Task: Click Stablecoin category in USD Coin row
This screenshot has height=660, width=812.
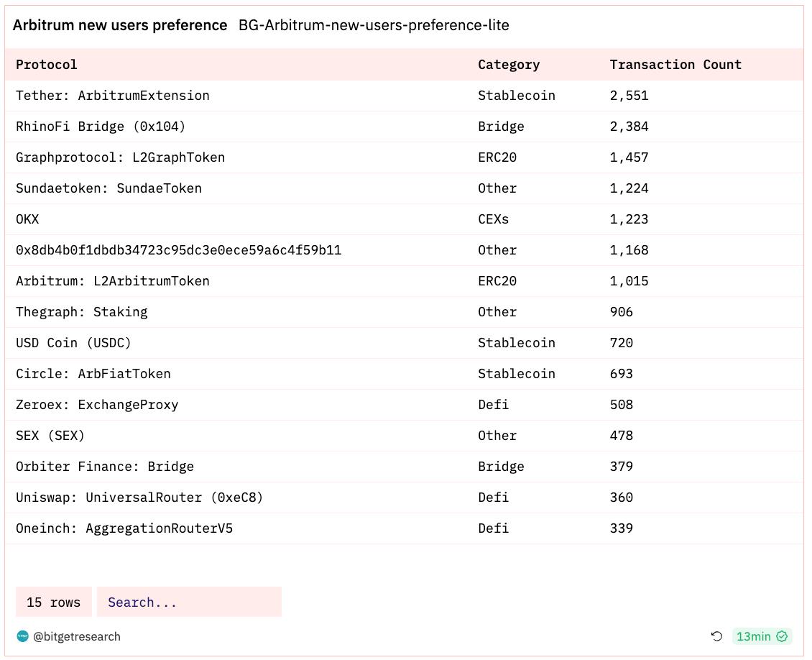Action: point(517,342)
